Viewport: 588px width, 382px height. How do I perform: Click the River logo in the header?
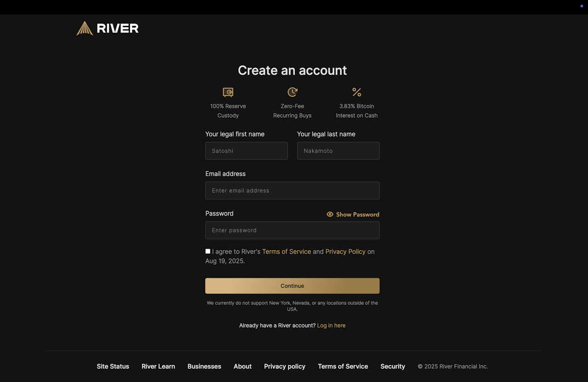coord(107,29)
